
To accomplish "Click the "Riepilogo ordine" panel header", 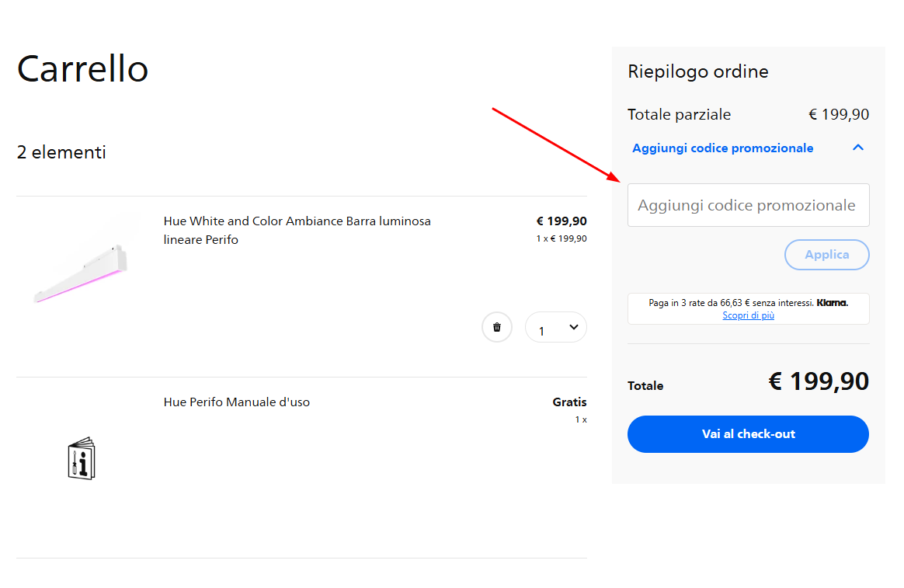I will point(697,71).
